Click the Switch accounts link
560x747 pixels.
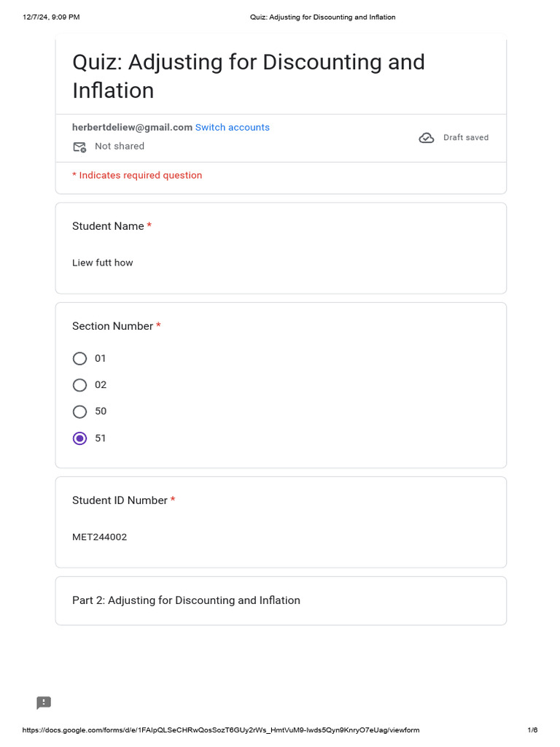(x=232, y=128)
